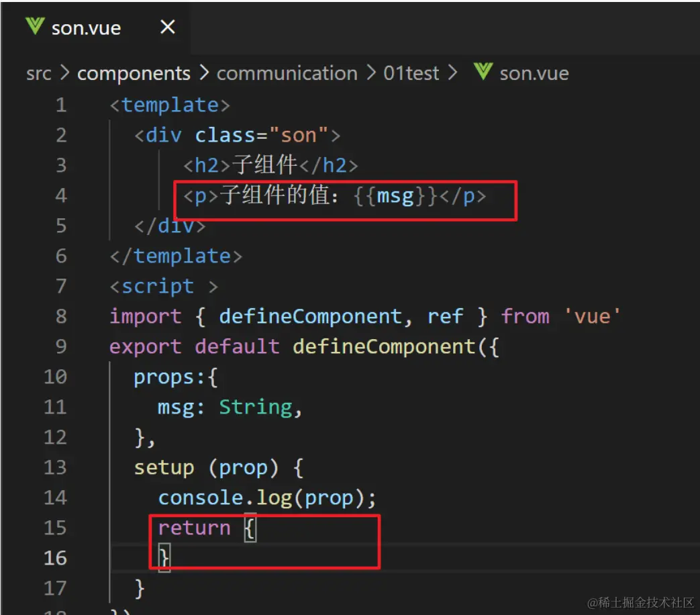700x615 pixels.
Task: Click the return keyword on line 15
Action: tap(194, 528)
